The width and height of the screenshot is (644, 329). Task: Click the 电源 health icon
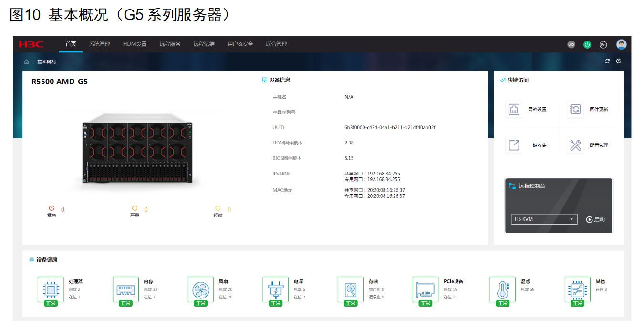275,289
